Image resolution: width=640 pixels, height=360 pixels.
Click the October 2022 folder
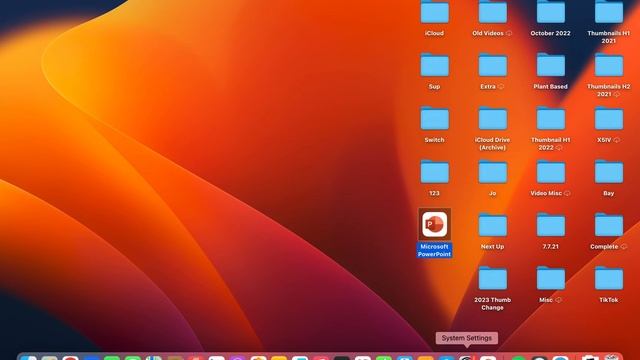point(551,12)
